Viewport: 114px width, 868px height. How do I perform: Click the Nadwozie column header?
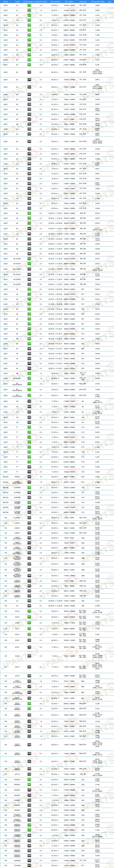tap(83, 2)
